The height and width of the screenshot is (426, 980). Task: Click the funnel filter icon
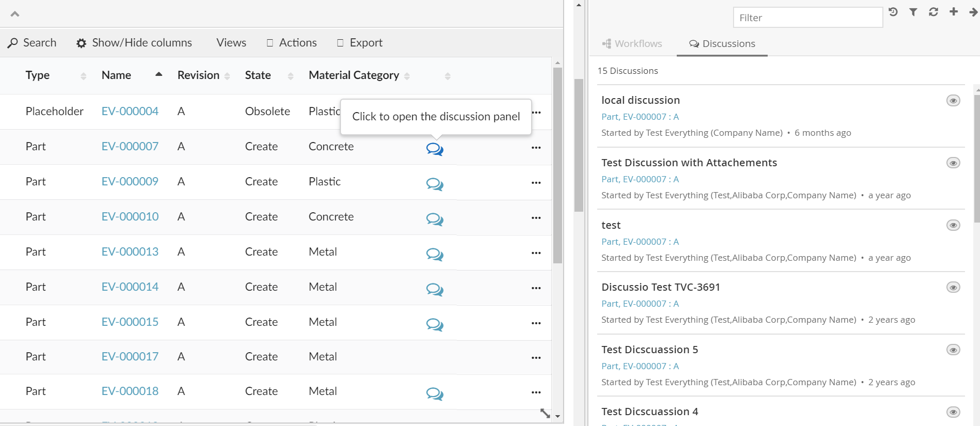point(913,12)
